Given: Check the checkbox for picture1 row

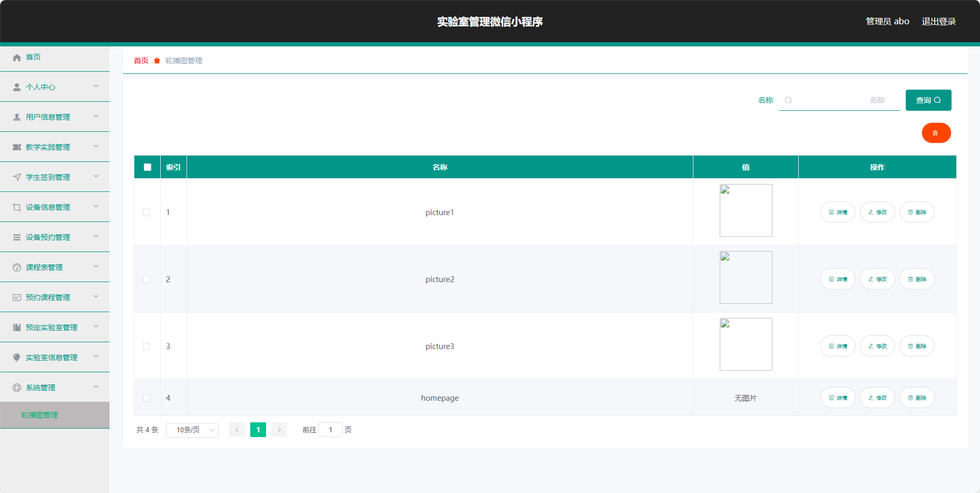Looking at the screenshot, I should pyautogui.click(x=146, y=212).
